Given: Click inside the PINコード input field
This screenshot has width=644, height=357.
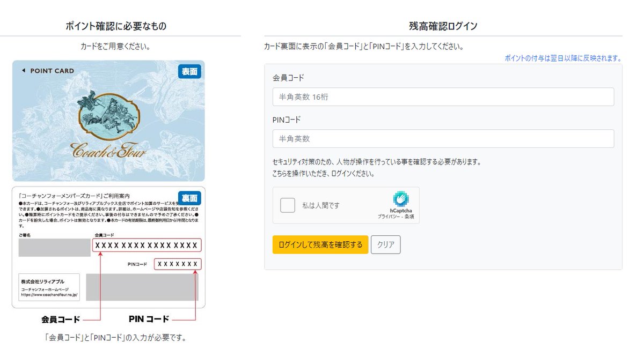Looking at the screenshot, I should tap(442, 138).
